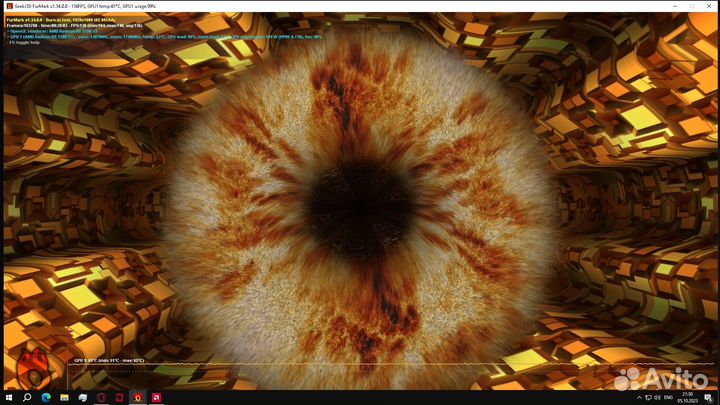Launch Microsoft Edge from the taskbar
This screenshot has height=405, width=720.
tap(45, 397)
